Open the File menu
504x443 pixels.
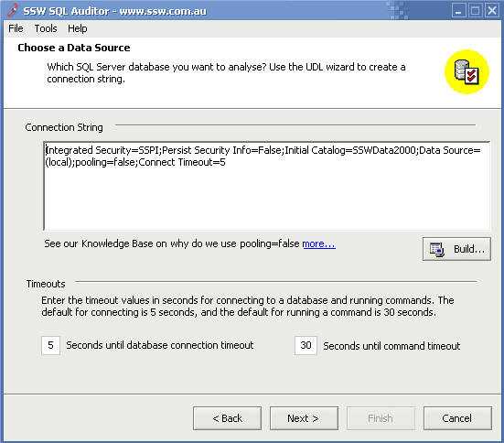click(16, 28)
